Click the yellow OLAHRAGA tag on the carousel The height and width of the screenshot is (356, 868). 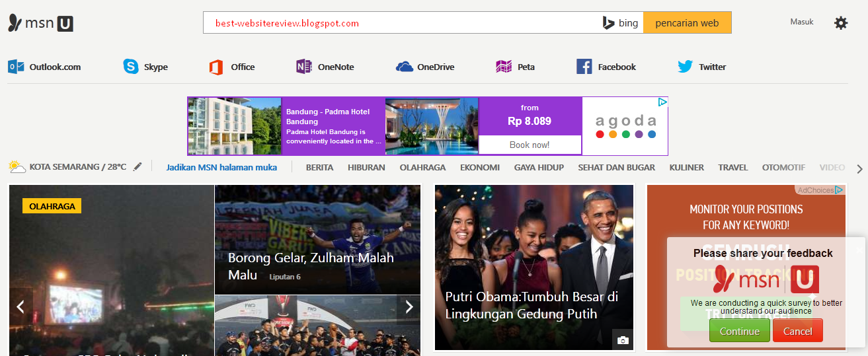coord(52,206)
